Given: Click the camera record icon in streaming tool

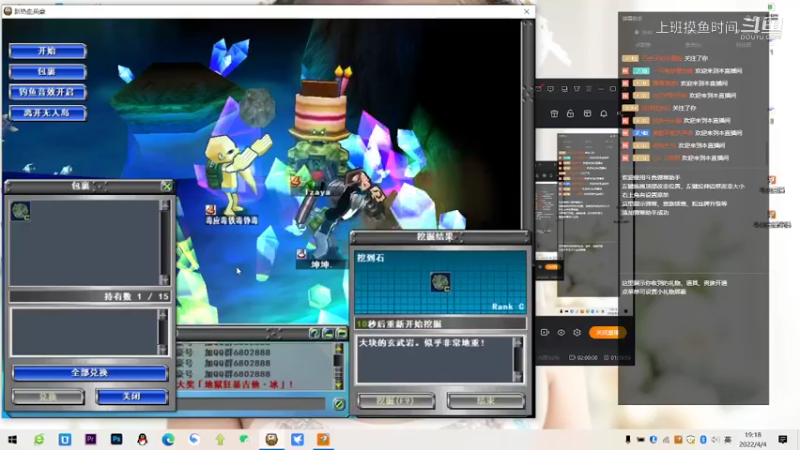Looking at the screenshot, I should 544,333.
